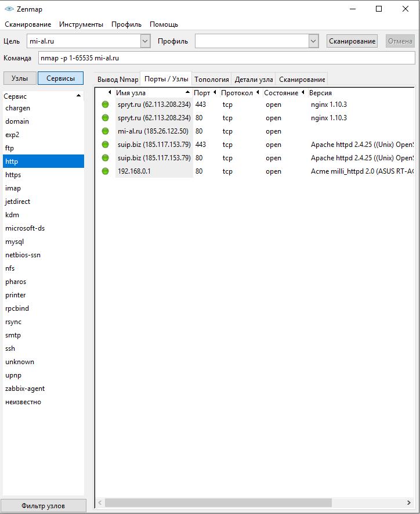This screenshot has height=514, width=420.
Task: Open the Инструменты menu
Action: click(81, 24)
